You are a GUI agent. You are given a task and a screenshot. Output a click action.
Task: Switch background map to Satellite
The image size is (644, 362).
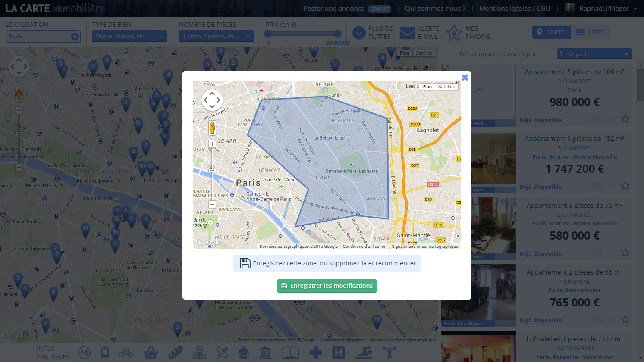[424, 53]
